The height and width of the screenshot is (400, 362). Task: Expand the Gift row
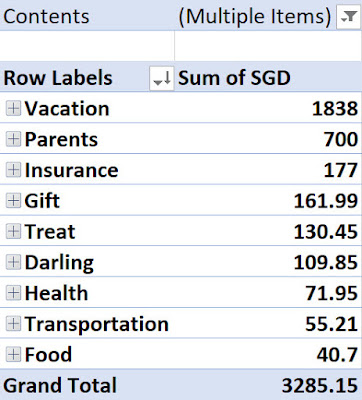pos(13,201)
